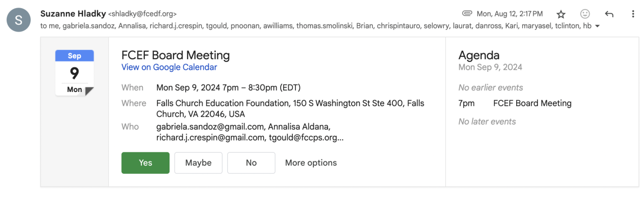Click the 7pm FCEF Board Meeting agenda entry
The width and height of the screenshot is (644, 202).
[x=532, y=104]
